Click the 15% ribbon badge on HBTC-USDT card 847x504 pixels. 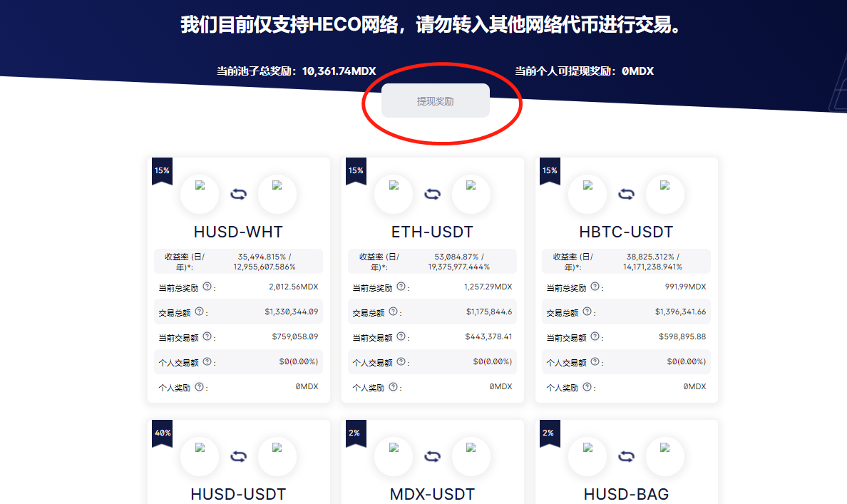tap(550, 170)
